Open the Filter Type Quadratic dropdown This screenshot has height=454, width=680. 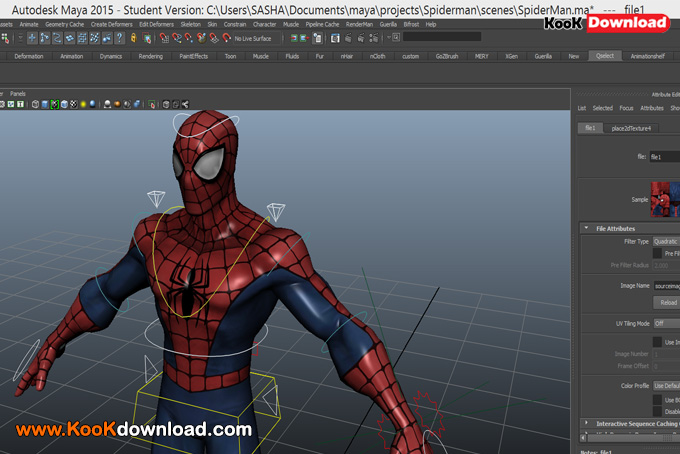pyautogui.click(x=666, y=242)
